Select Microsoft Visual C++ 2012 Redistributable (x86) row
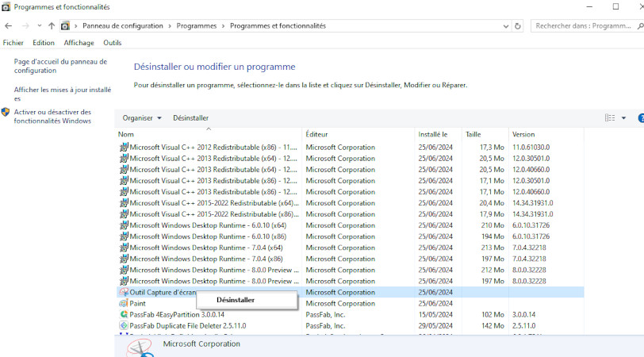The image size is (644, 357). tap(350, 147)
